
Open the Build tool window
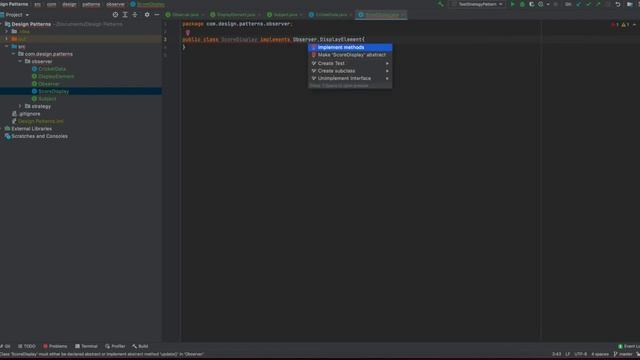[x=140, y=346]
